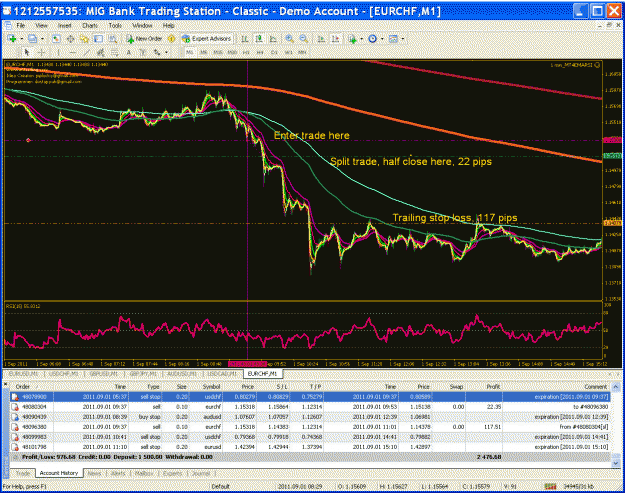The width and height of the screenshot is (625, 493).
Task: Select the horizontal line drawing tool
Action: 73,52
